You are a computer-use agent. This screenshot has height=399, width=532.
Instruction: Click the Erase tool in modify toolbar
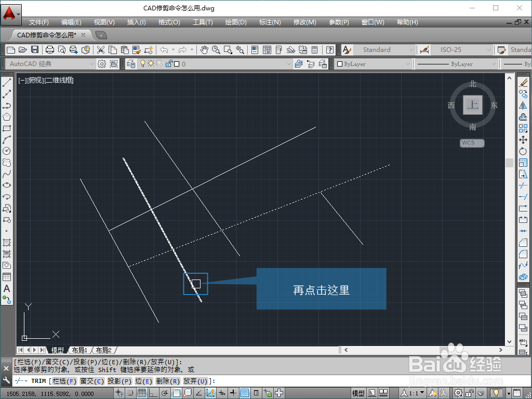(x=523, y=83)
